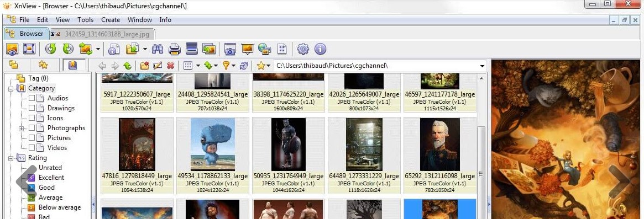644x219 pixels.
Task: Rotate image right with toolbar icon
Action: (x=68, y=49)
